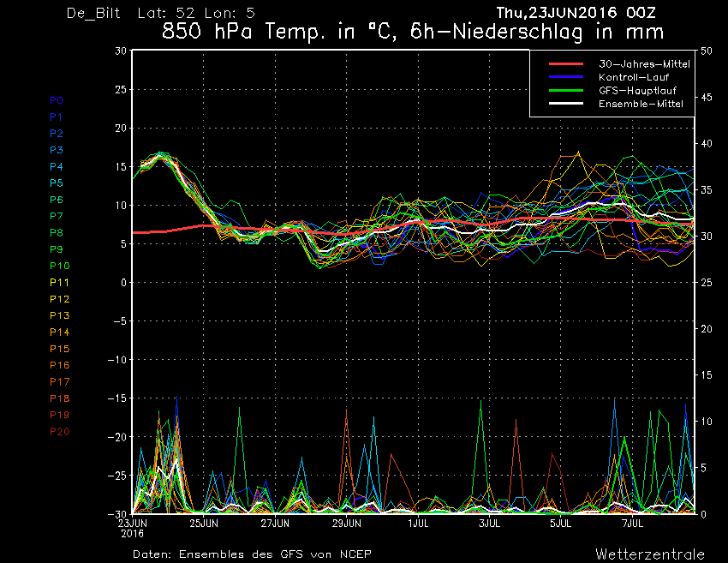
Task: Click the 0 label on temperature axis
Action: pyautogui.click(x=123, y=283)
